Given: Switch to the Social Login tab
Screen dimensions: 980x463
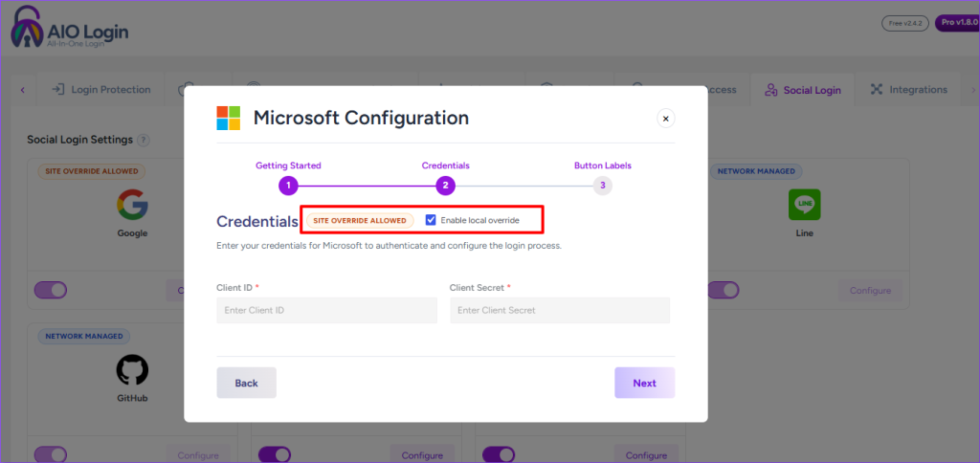Looking at the screenshot, I should (803, 90).
